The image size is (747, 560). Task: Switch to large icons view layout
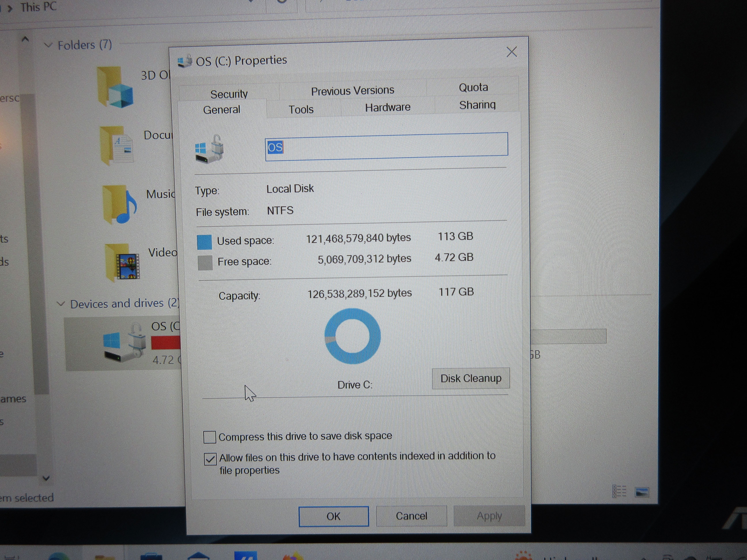(642, 492)
